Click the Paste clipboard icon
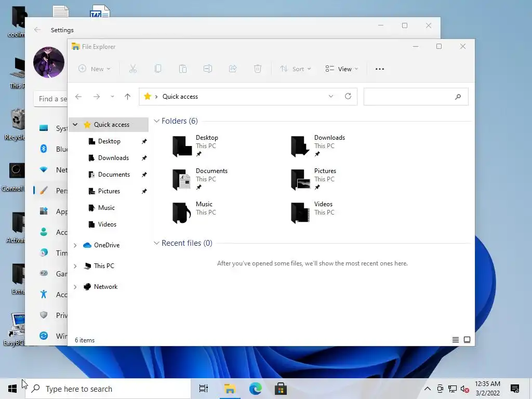This screenshot has height=399, width=532. coord(182,69)
